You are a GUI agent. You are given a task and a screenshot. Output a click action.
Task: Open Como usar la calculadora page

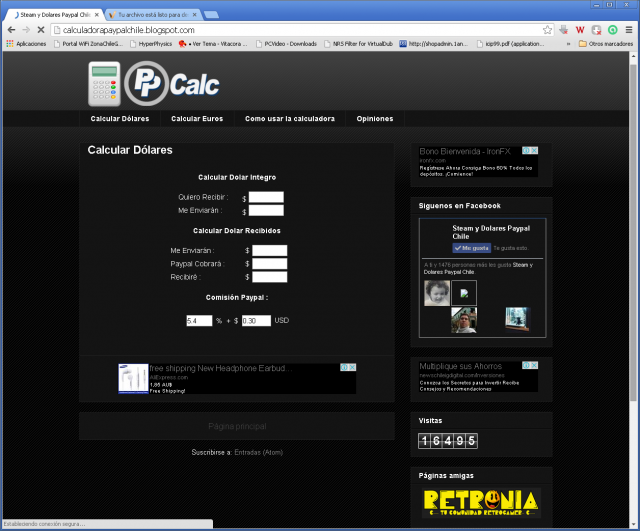290,118
